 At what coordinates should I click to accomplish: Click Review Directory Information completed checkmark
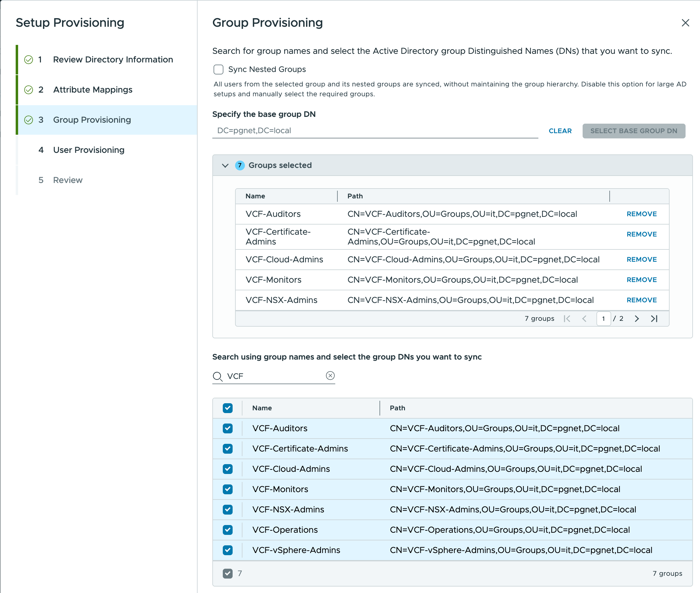click(29, 59)
